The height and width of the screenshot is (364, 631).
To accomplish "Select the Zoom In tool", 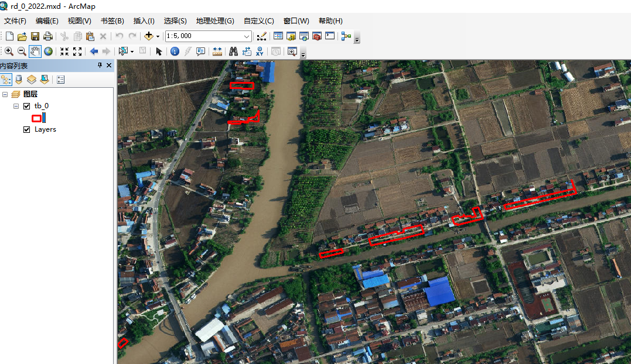I will point(9,51).
